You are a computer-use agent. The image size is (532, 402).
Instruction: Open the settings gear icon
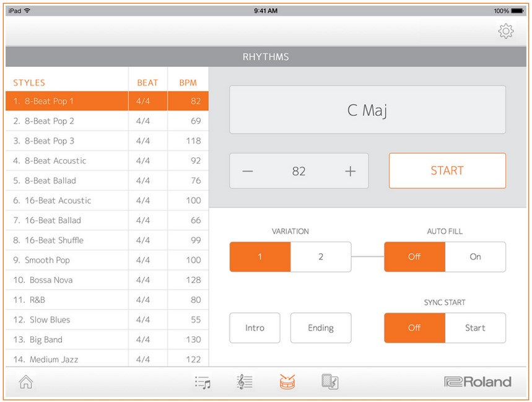506,30
